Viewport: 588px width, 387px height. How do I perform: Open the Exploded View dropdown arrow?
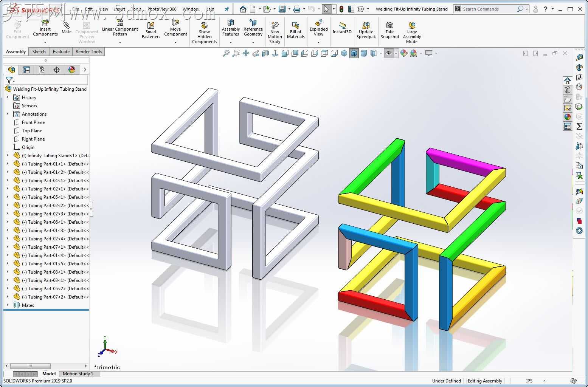pyautogui.click(x=319, y=42)
